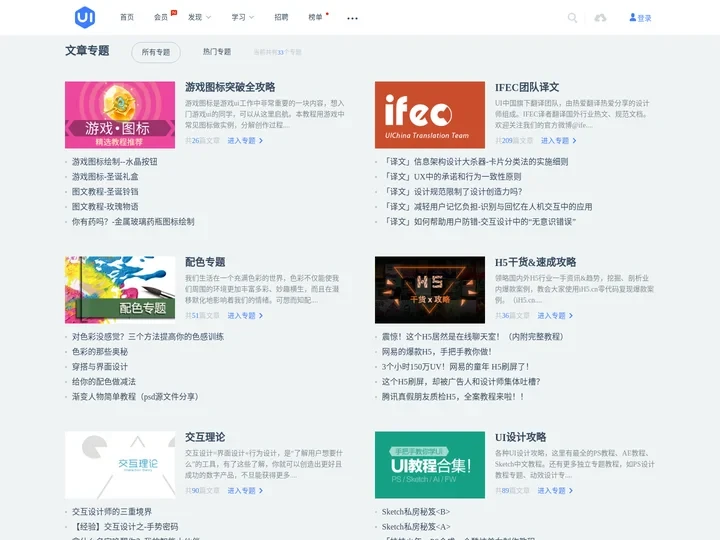Screen dimensions: 720x540
Task: Click arrow beside H5干货&速成攻略 进入专题
Action: [571, 315]
